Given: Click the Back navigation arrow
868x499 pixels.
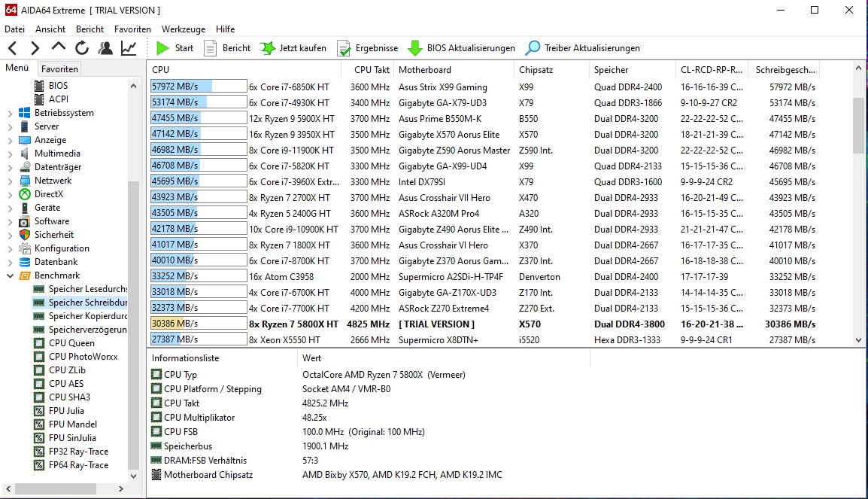Looking at the screenshot, I should [14, 48].
